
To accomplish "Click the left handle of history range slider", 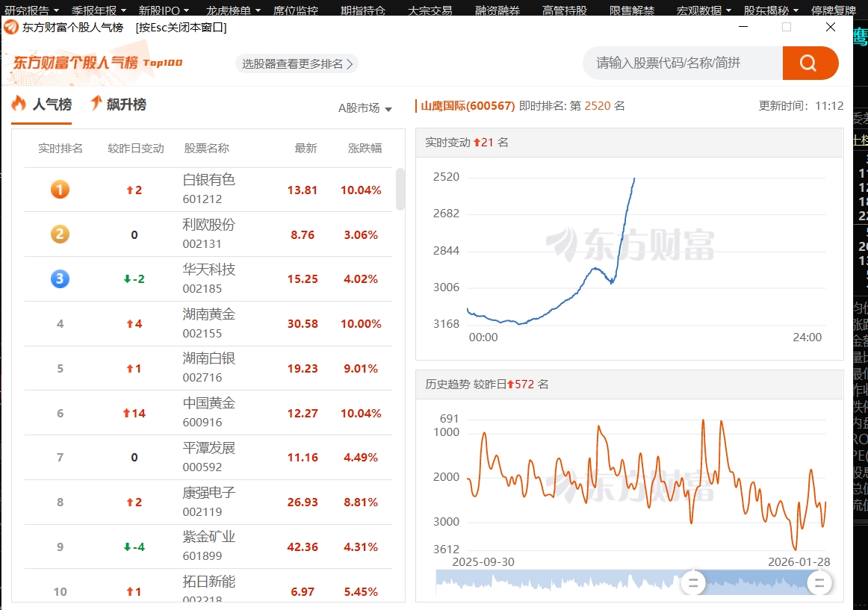I will click(693, 583).
